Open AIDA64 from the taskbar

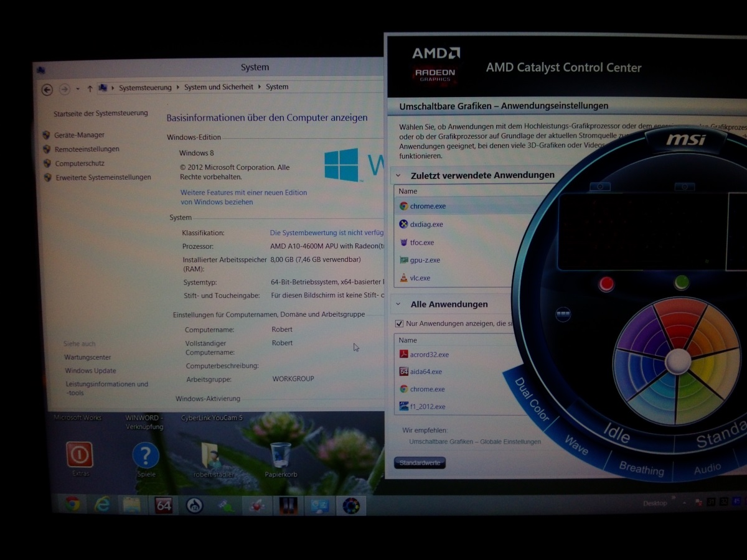[163, 505]
